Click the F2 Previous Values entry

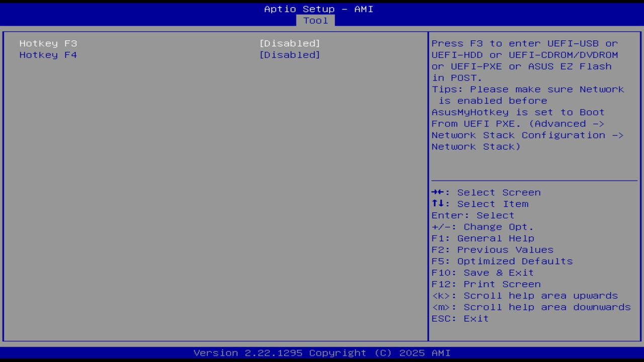pyautogui.click(x=492, y=249)
